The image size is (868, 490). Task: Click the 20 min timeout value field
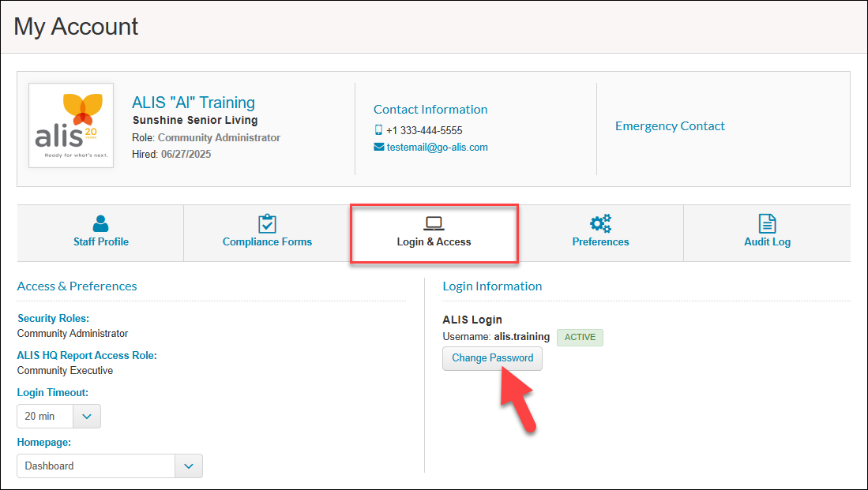pos(45,417)
